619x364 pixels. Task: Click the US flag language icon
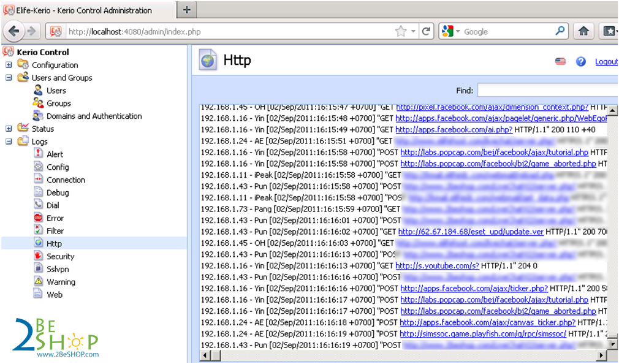pyautogui.click(x=560, y=61)
